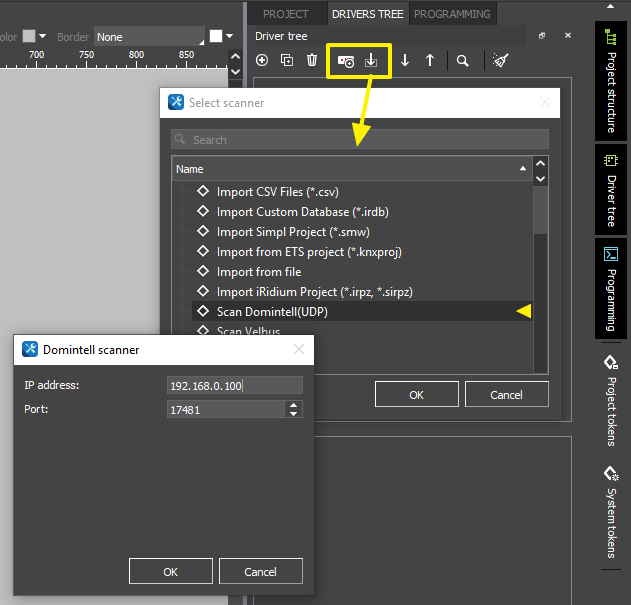Image resolution: width=631 pixels, height=605 pixels.
Task: Open the white border color swatch dropdown
Action: tap(222, 37)
